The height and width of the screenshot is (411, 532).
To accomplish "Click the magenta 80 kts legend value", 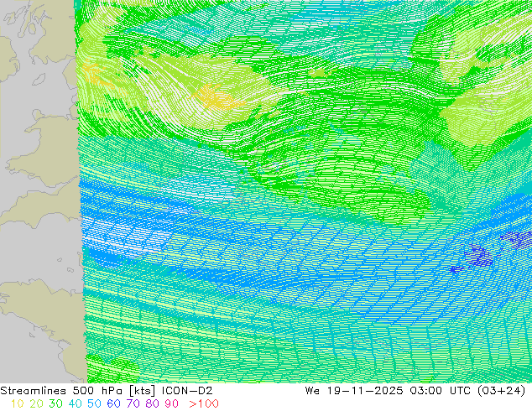I will pyautogui.click(x=153, y=403).
